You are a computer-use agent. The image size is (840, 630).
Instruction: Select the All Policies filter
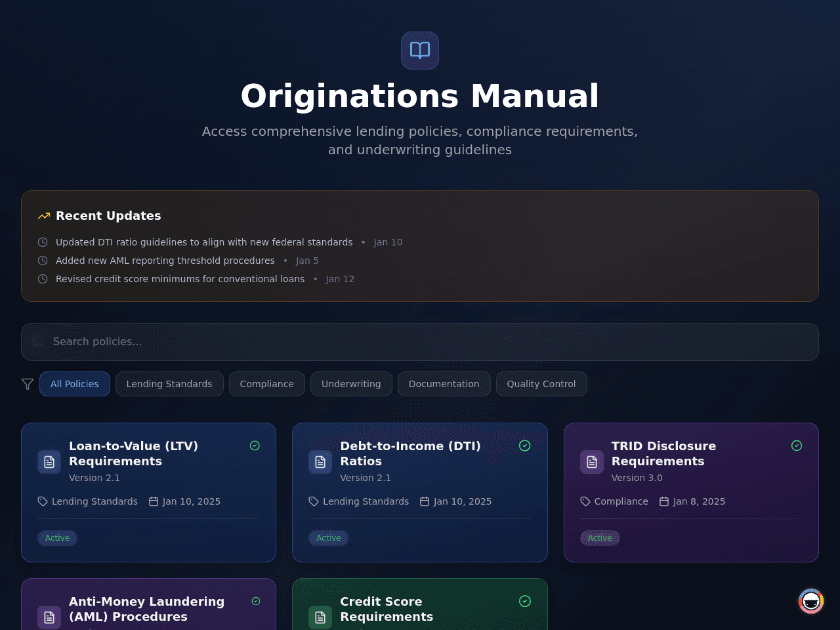[x=75, y=384]
